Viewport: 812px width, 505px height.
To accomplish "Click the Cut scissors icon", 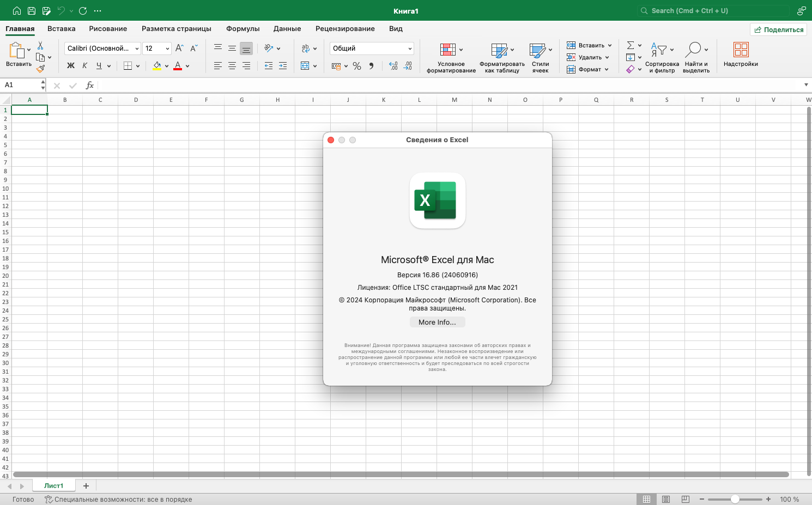I will (x=40, y=46).
